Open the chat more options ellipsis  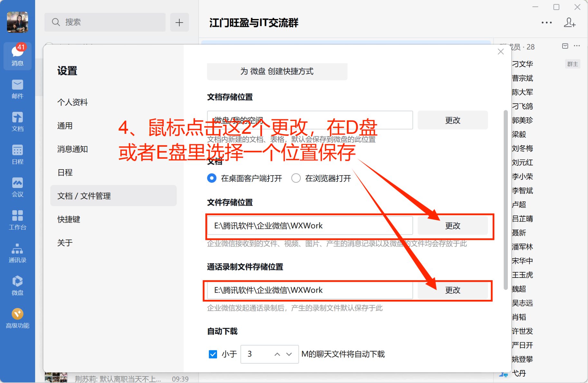click(546, 23)
